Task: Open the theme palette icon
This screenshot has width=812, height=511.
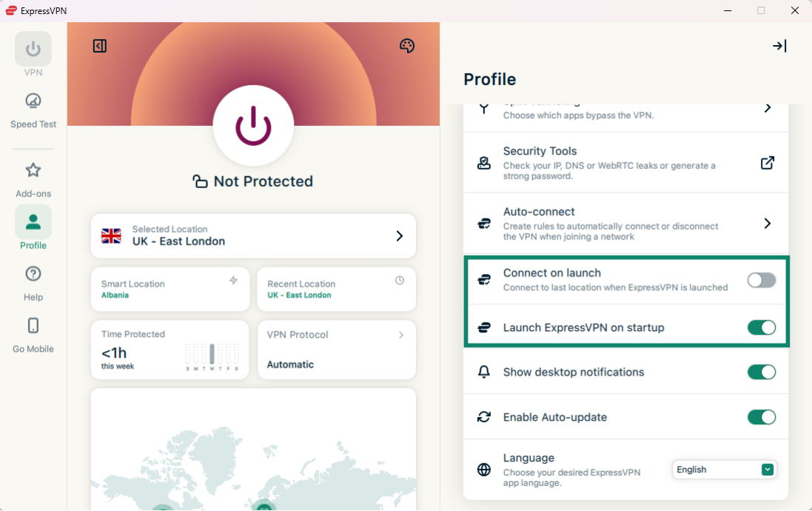Action: point(406,46)
